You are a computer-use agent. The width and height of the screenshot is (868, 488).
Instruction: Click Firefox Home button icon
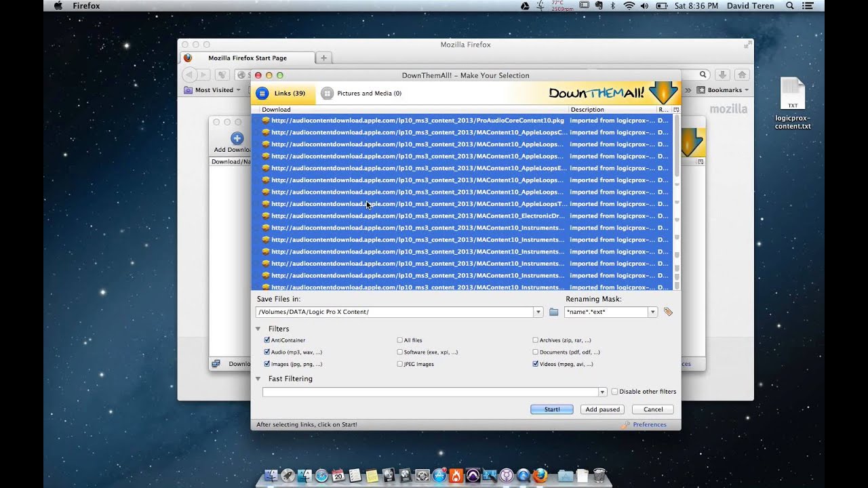pyautogui.click(x=742, y=75)
